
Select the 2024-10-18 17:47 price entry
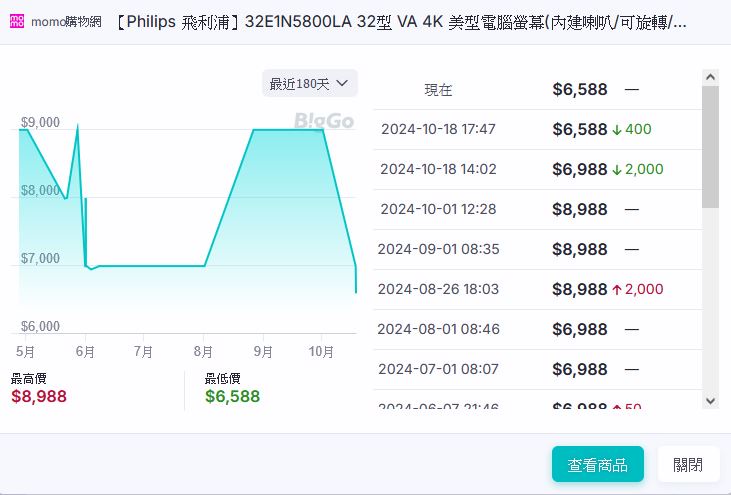click(438, 130)
